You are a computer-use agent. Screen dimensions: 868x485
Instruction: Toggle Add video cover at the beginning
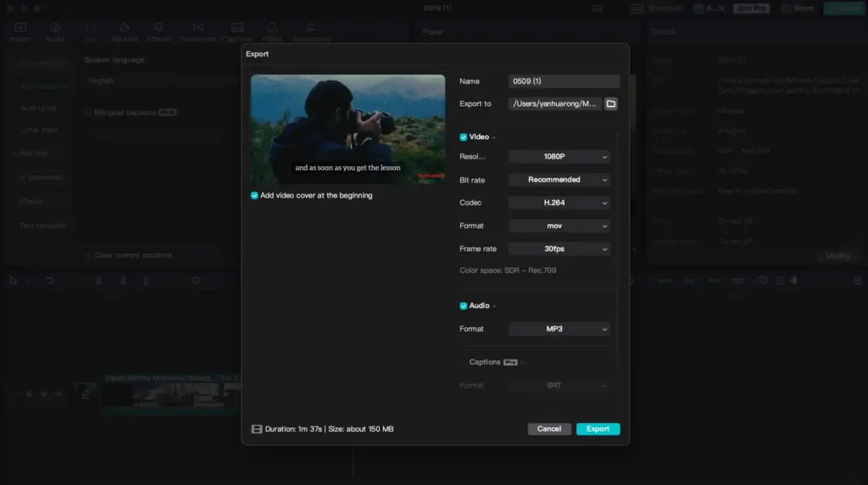[x=254, y=195]
